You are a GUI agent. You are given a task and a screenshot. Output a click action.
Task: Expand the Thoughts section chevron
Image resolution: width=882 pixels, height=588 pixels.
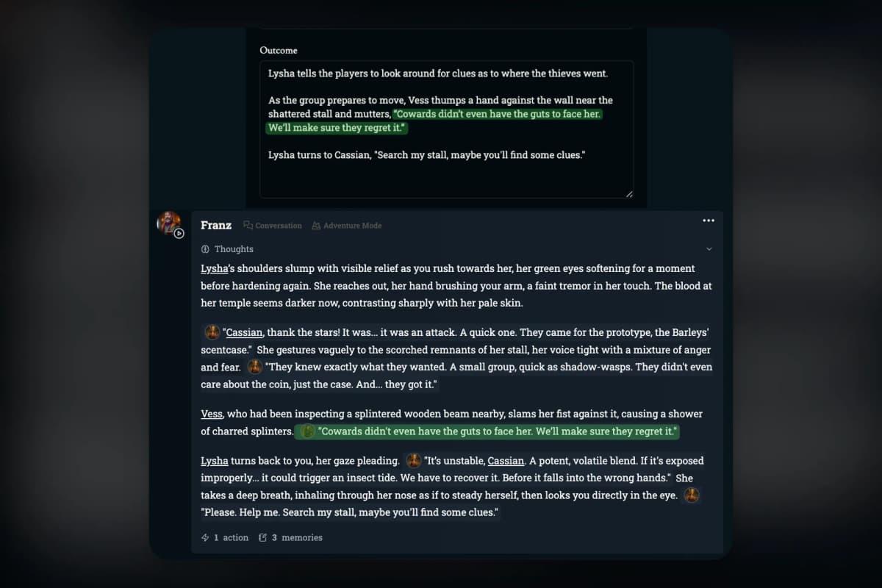(x=709, y=249)
